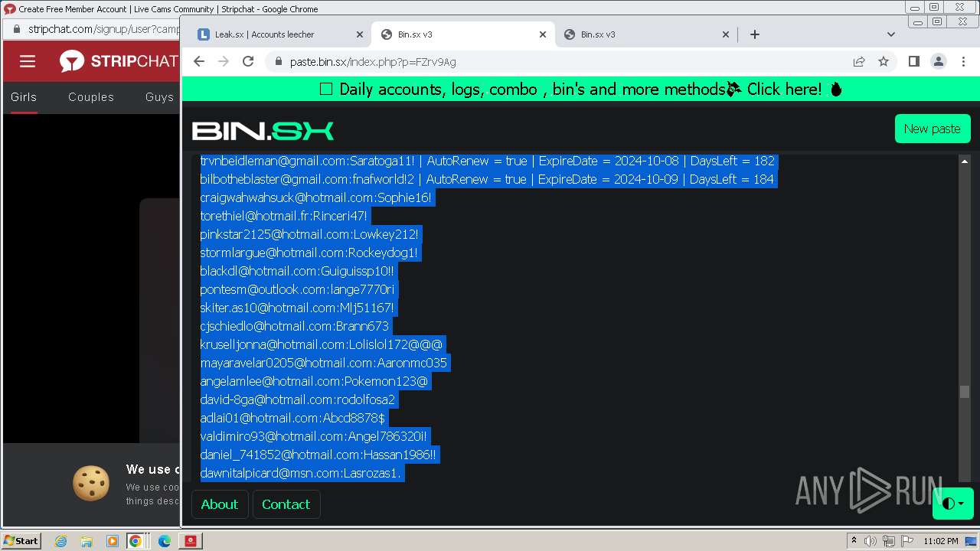Maximize the Bin.sx Chrome window
This screenshot has width=980, height=551.
pyautogui.click(x=937, y=22)
